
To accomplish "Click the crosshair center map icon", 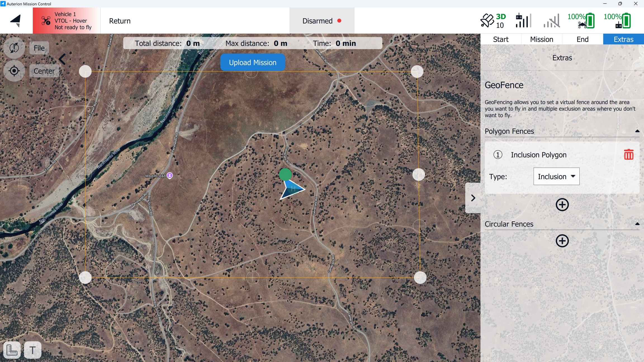I will point(14,71).
